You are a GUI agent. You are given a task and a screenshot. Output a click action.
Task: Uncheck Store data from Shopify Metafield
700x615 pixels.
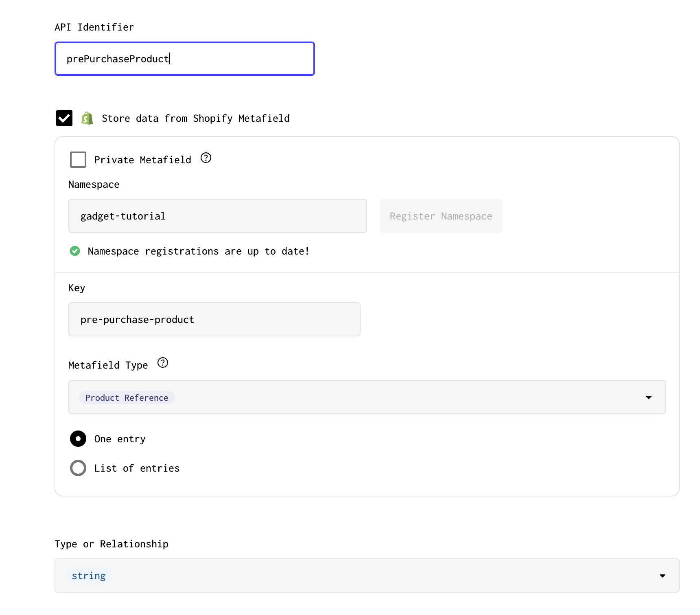[64, 118]
